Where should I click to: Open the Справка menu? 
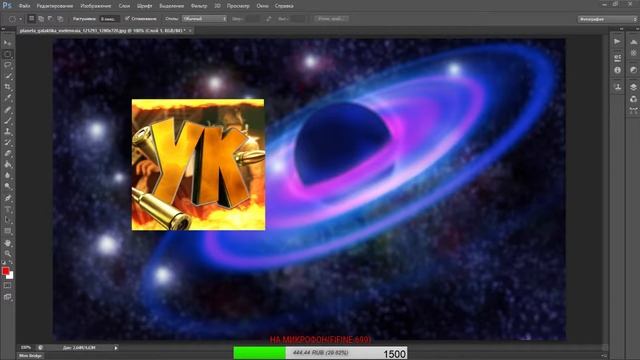[x=284, y=6]
